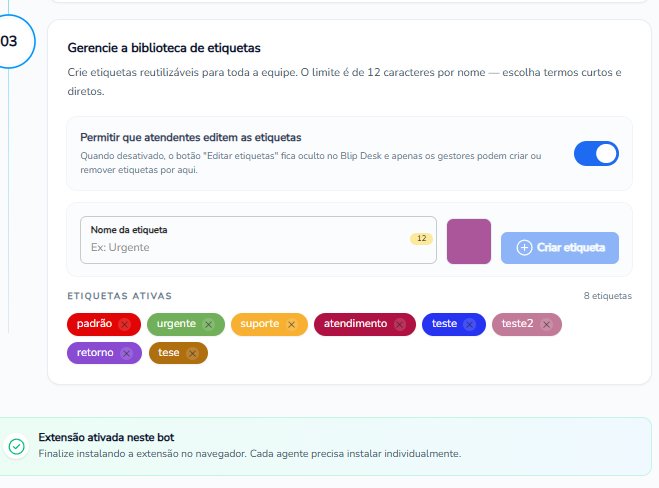This screenshot has height=488, width=659.
Task: Remove the atendimento tag
Action: [x=400, y=324]
